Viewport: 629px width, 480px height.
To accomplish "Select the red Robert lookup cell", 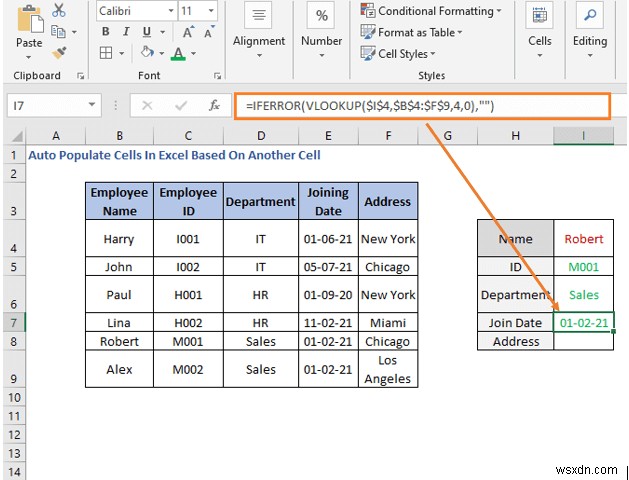I will tap(584, 239).
